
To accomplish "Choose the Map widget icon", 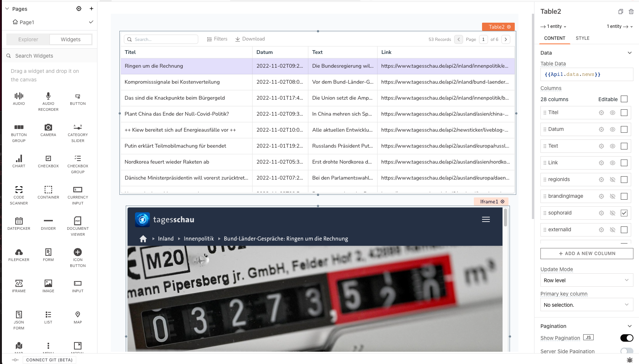I will [x=78, y=315].
